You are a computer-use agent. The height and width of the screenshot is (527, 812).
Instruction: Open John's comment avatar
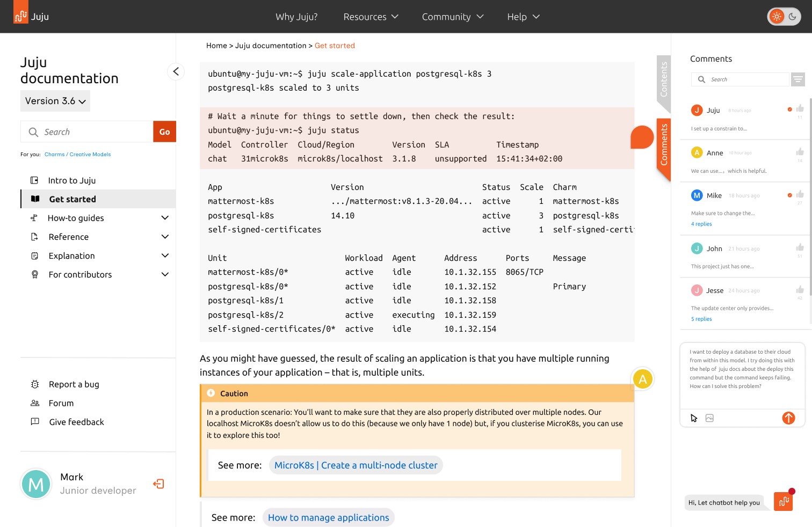[x=697, y=248]
